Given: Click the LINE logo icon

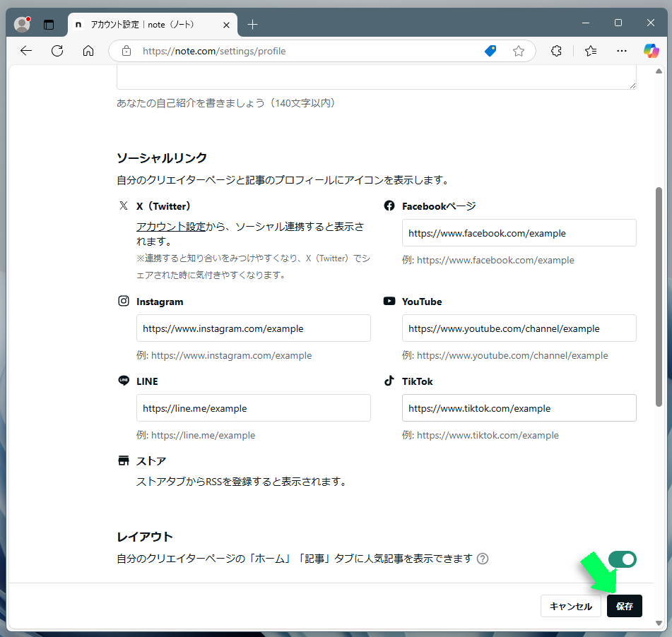Looking at the screenshot, I should click(x=124, y=381).
